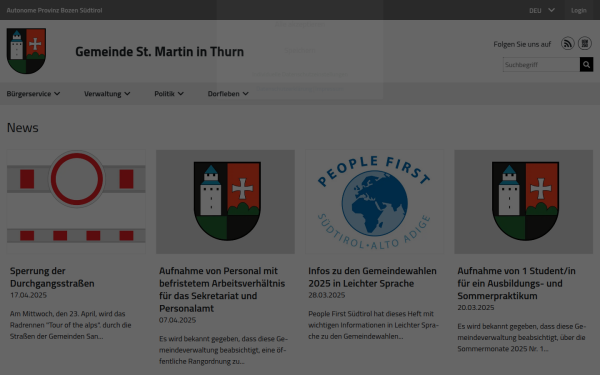Click the search magnifier button
600x375 pixels.
586,65
